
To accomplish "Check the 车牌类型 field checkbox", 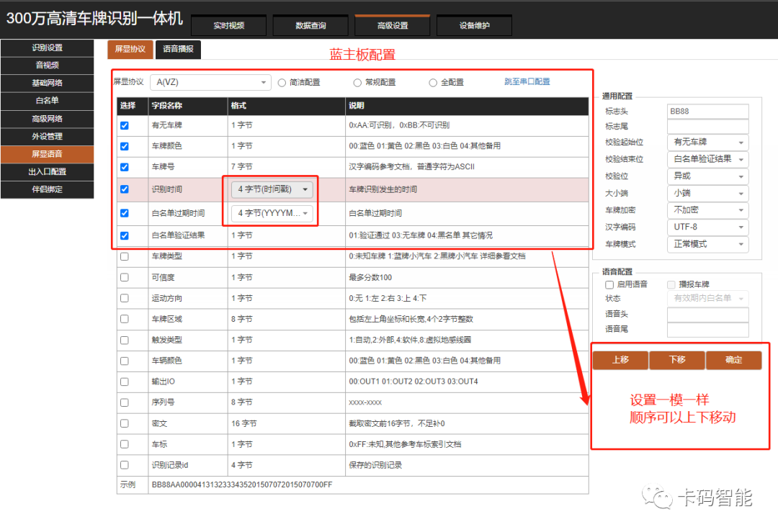I will tap(125, 256).
